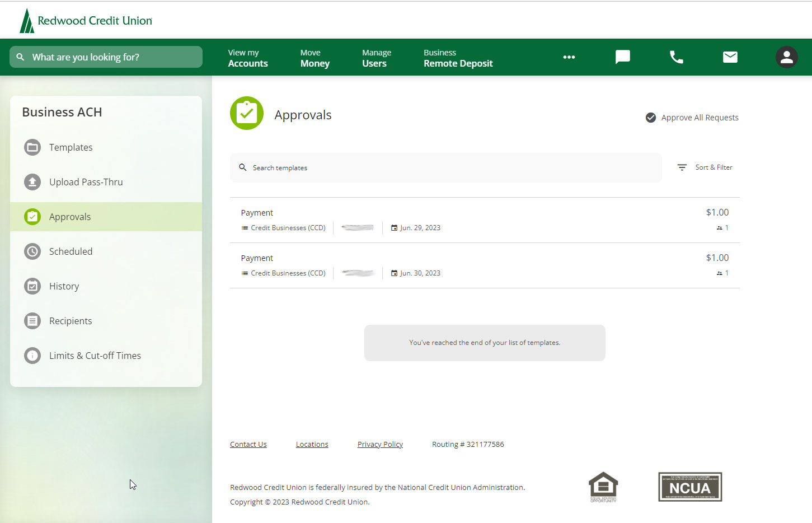Click $1.00 amount on Jun. 29 payment
The height and width of the screenshot is (523, 812).
tap(717, 212)
